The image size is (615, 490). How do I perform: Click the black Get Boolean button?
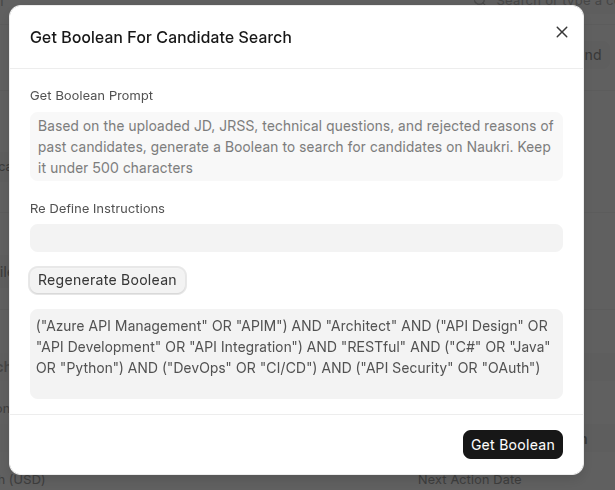tap(513, 445)
